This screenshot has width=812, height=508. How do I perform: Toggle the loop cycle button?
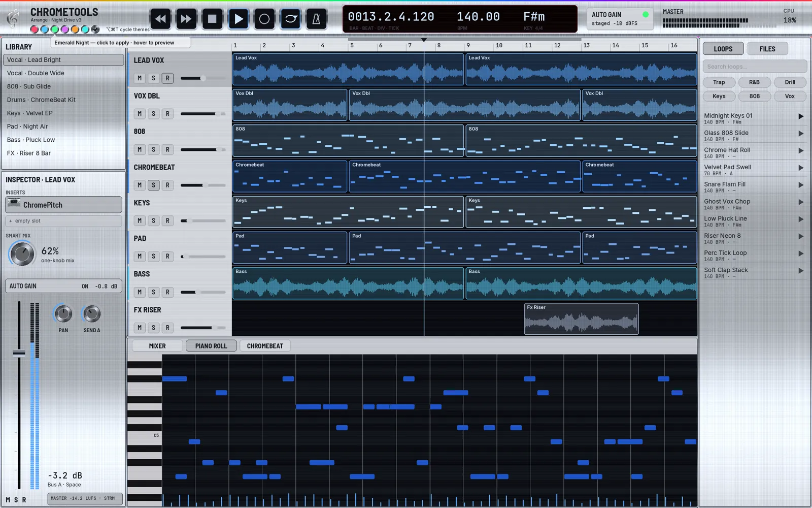tap(291, 19)
